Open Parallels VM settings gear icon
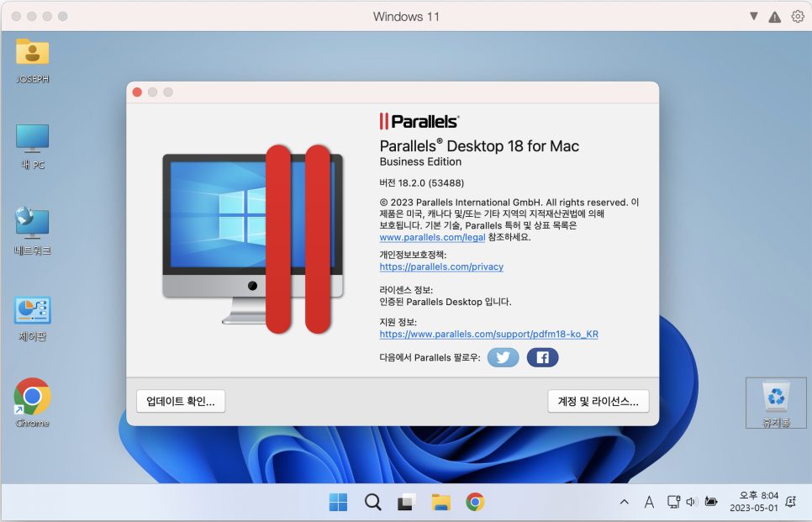The height and width of the screenshot is (522, 812). point(798,17)
